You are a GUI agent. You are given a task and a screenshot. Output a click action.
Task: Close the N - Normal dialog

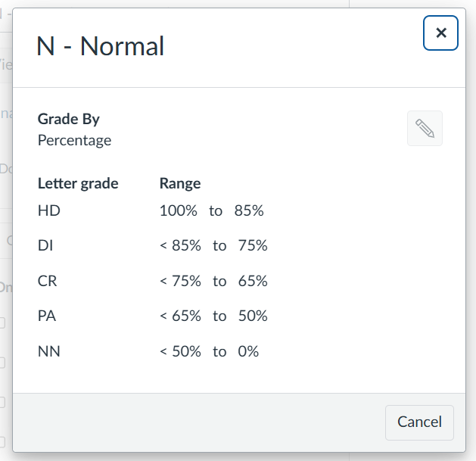pyautogui.click(x=440, y=33)
